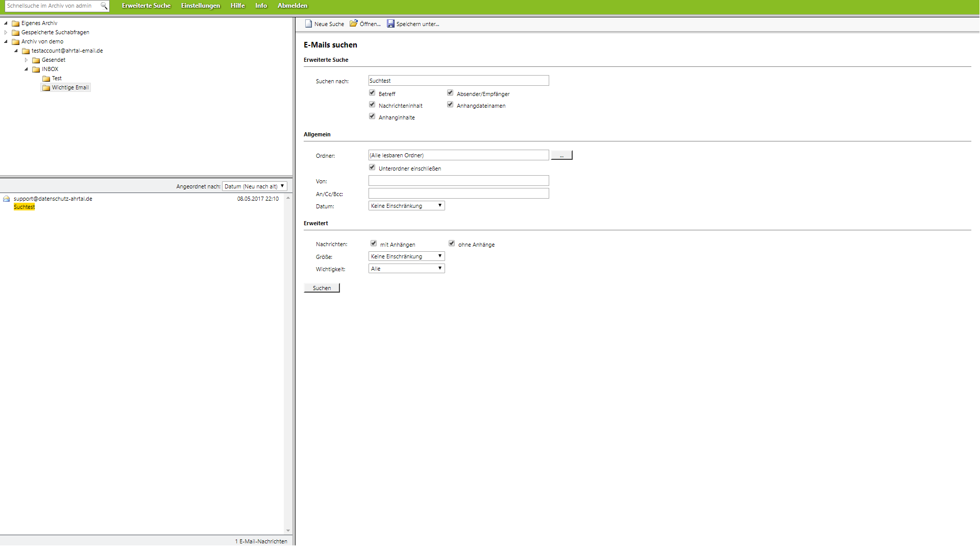980x550 pixels.
Task: Expand the Gesendet folder node
Action: pyautogui.click(x=27, y=60)
